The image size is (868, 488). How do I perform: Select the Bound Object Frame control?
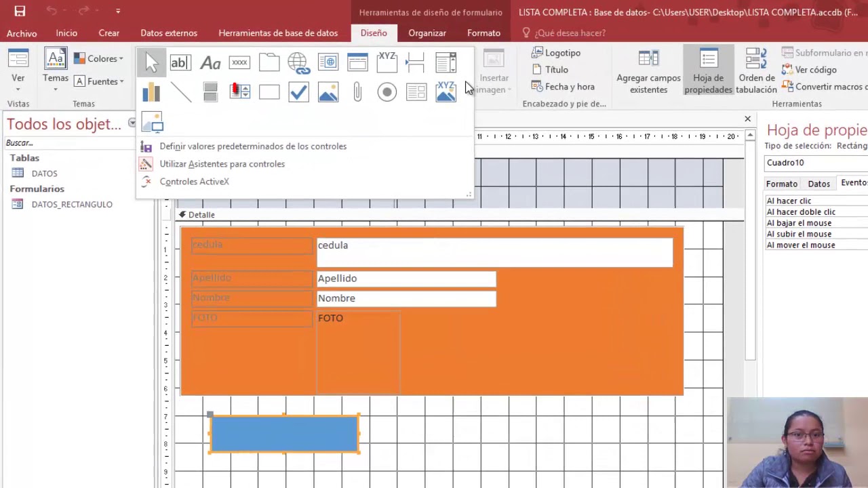[446, 91]
